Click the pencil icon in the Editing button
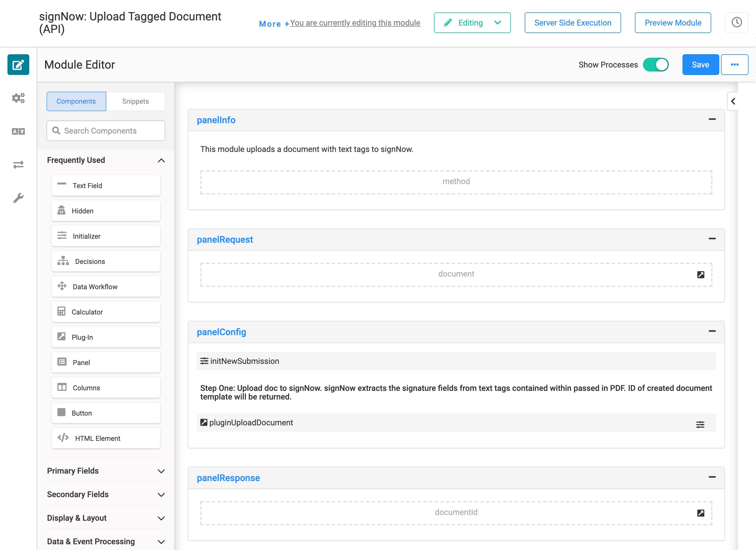Screen dimensions: 756x550 (448, 23)
